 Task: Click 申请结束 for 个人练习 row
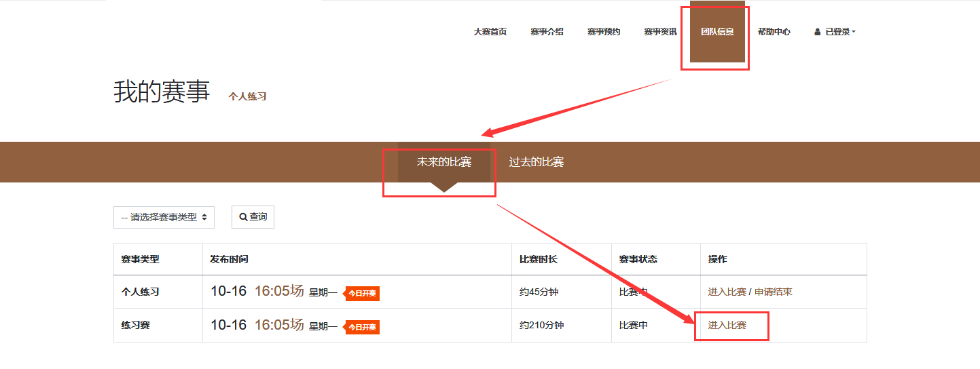(773, 292)
